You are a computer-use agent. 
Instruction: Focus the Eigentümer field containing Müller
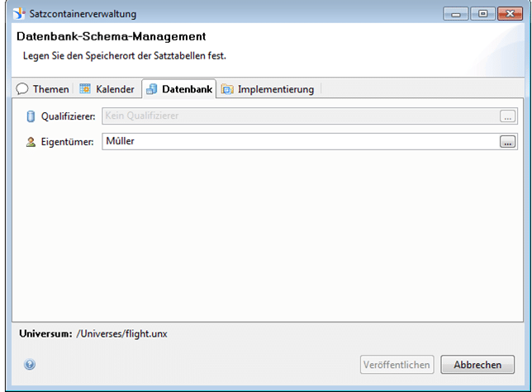[x=297, y=142]
